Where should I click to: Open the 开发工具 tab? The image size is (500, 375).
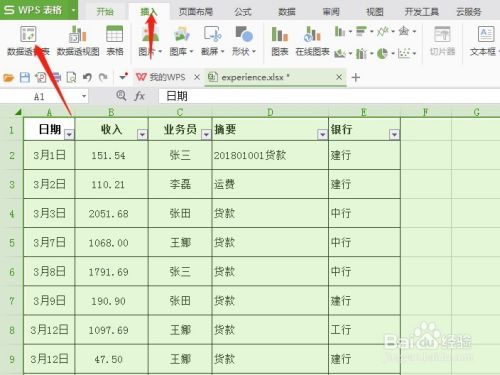point(422,12)
